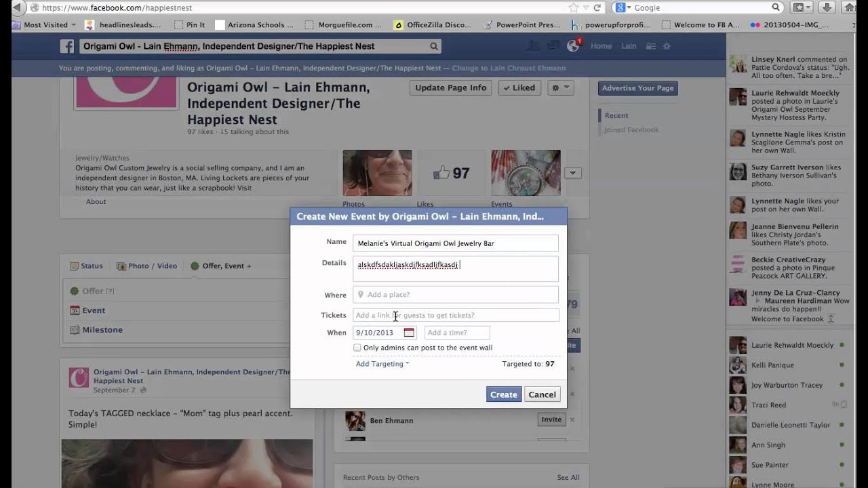Screen dimensions: 868x488
Task: Expand the Add Targeting dropdown
Action: point(382,364)
